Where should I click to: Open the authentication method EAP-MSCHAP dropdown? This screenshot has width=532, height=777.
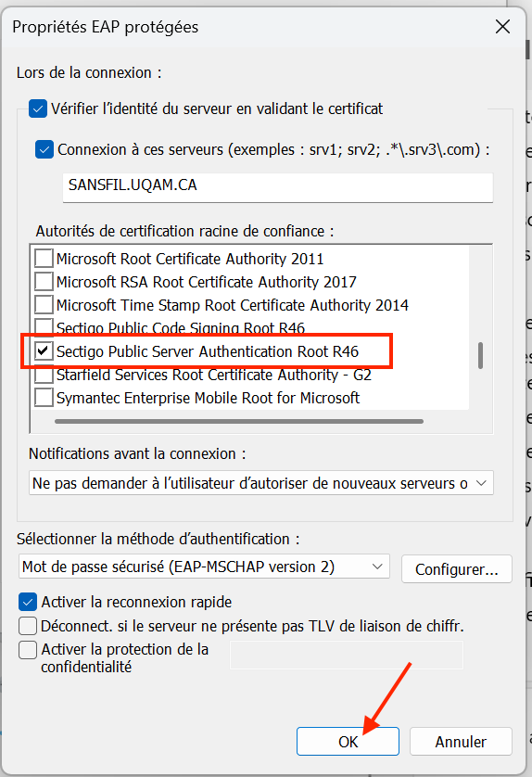click(x=204, y=567)
